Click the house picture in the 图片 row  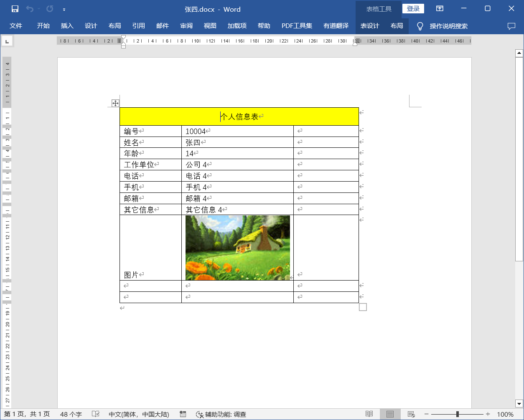point(237,247)
